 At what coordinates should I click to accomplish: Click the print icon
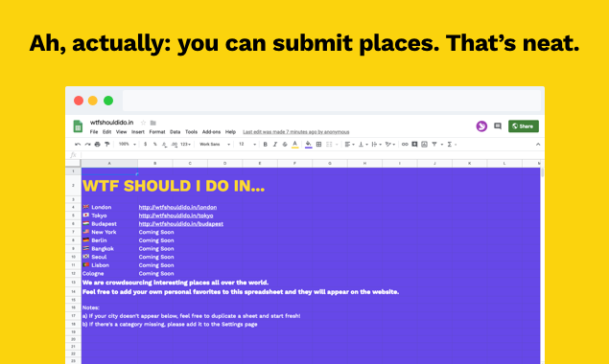98,145
